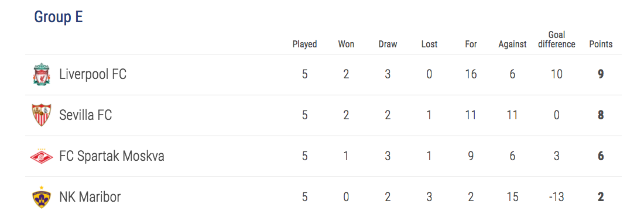Click the For column header
Image resolution: width=644 pixels, height=221 pixels.
pos(471,44)
